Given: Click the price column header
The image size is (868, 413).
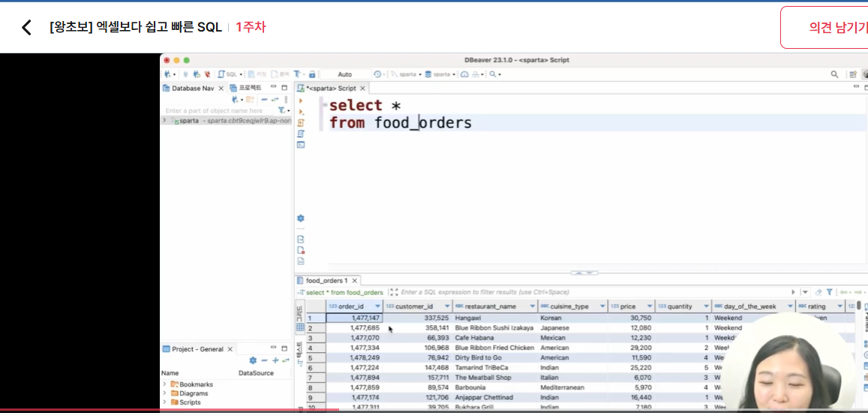Looking at the screenshot, I should (631, 306).
